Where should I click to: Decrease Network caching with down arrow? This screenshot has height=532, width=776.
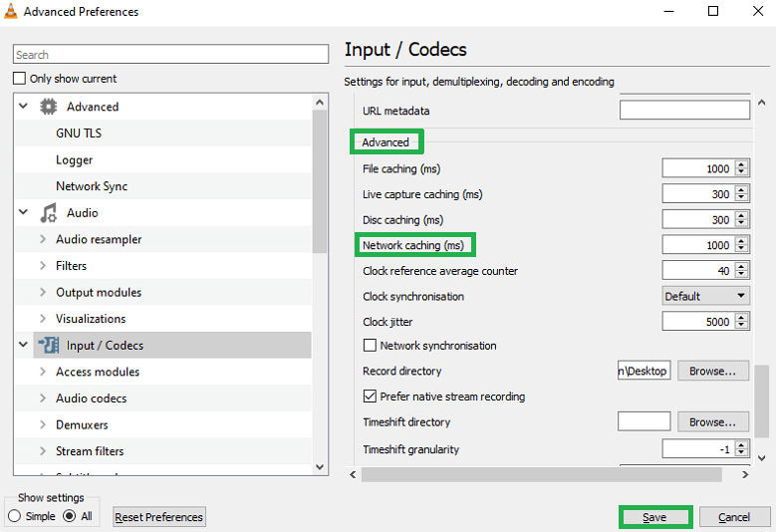point(741,249)
